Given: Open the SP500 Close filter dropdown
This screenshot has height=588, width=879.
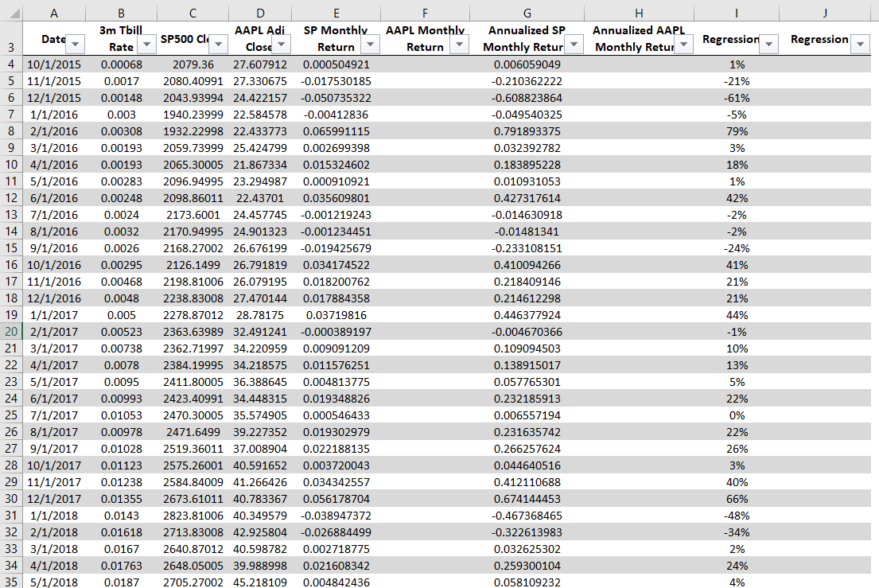Looking at the screenshot, I should pos(217,45).
